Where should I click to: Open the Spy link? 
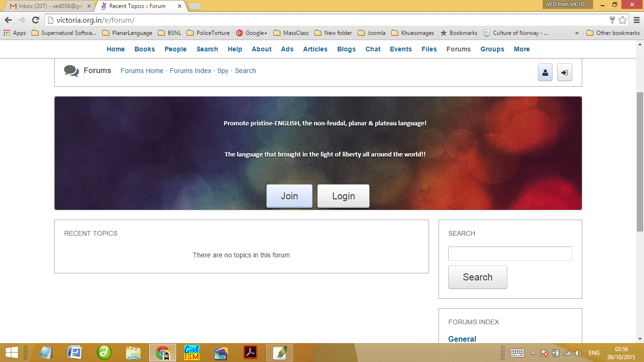223,71
